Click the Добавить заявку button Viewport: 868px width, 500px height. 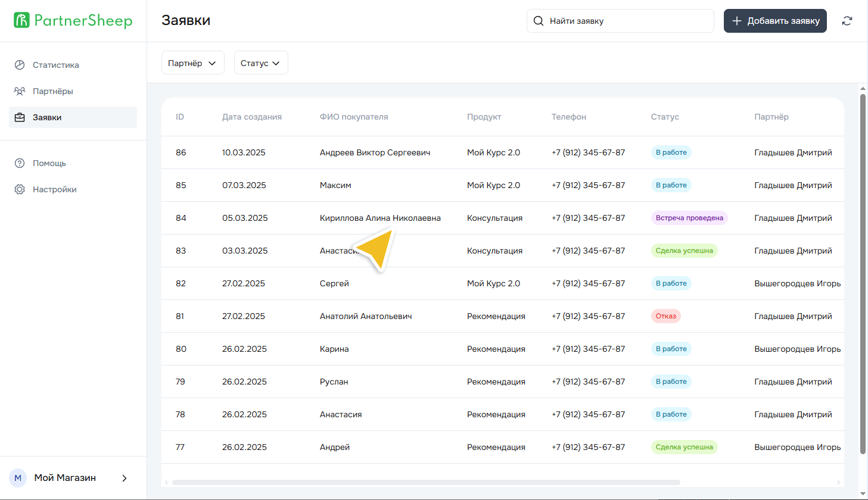pyautogui.click(x=774, y=20)
